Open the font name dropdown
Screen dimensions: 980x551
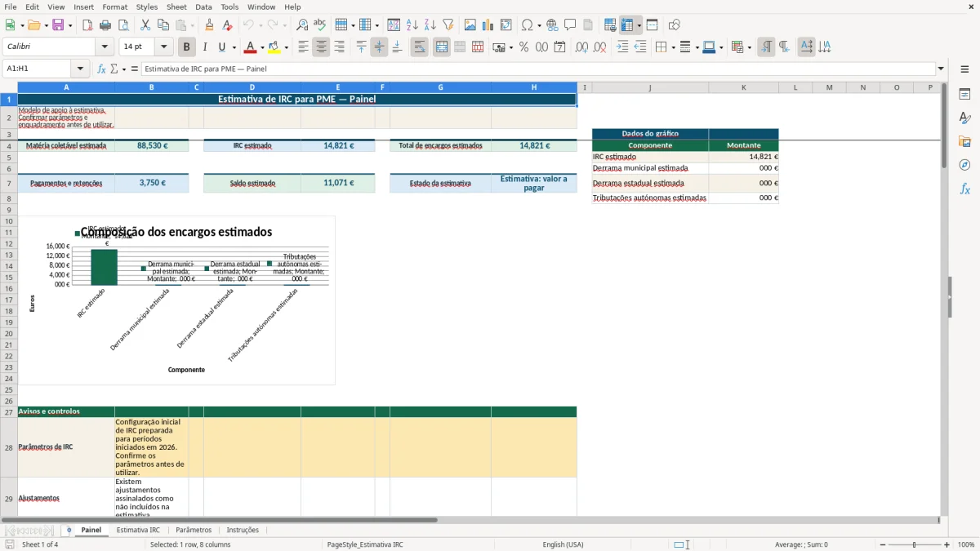coord(104,47)
